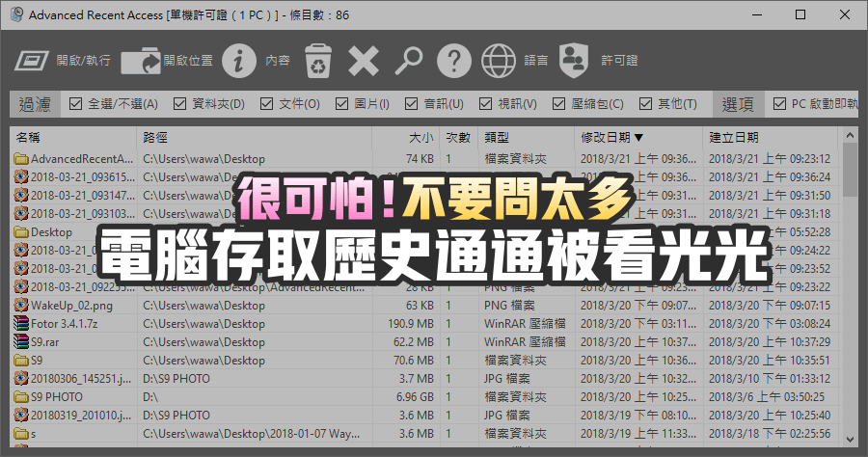This screenshot has width=868, height=457.
Task: Click the scrollbar up arrow
Action: [851, 134]
